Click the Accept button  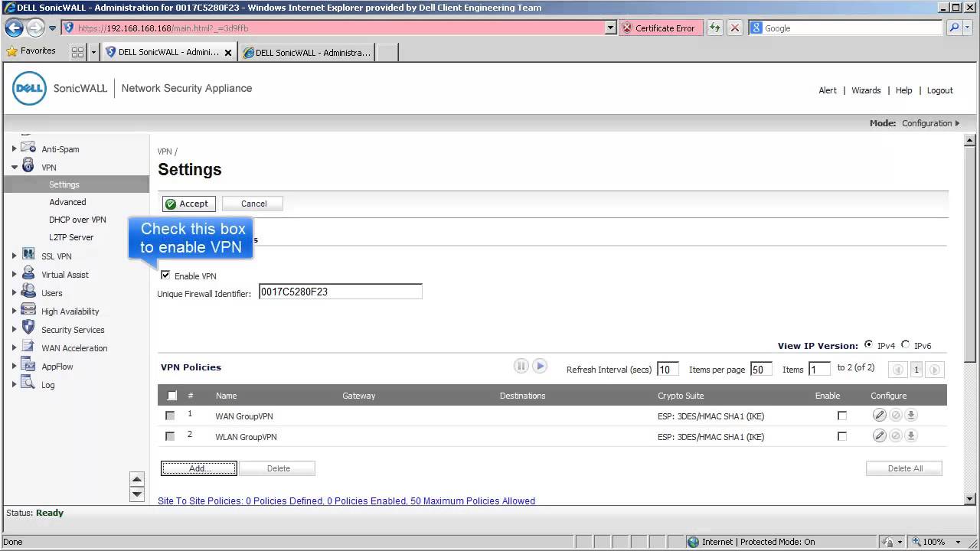click(188, 204)
